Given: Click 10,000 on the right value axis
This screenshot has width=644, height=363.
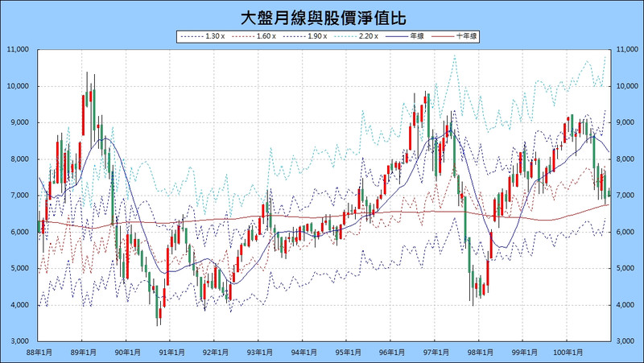Looking at the screenshot, I should point(627,86).
